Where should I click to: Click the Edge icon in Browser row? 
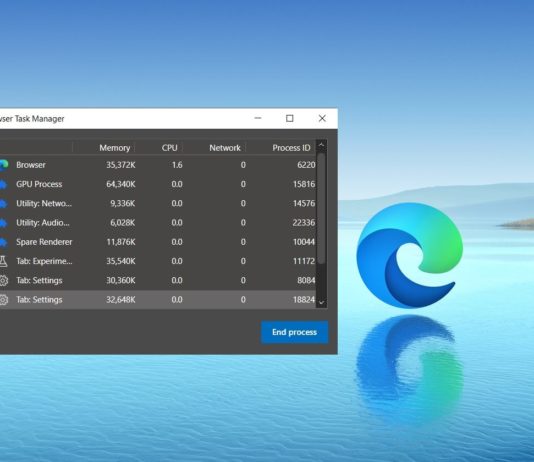point(4,165)
